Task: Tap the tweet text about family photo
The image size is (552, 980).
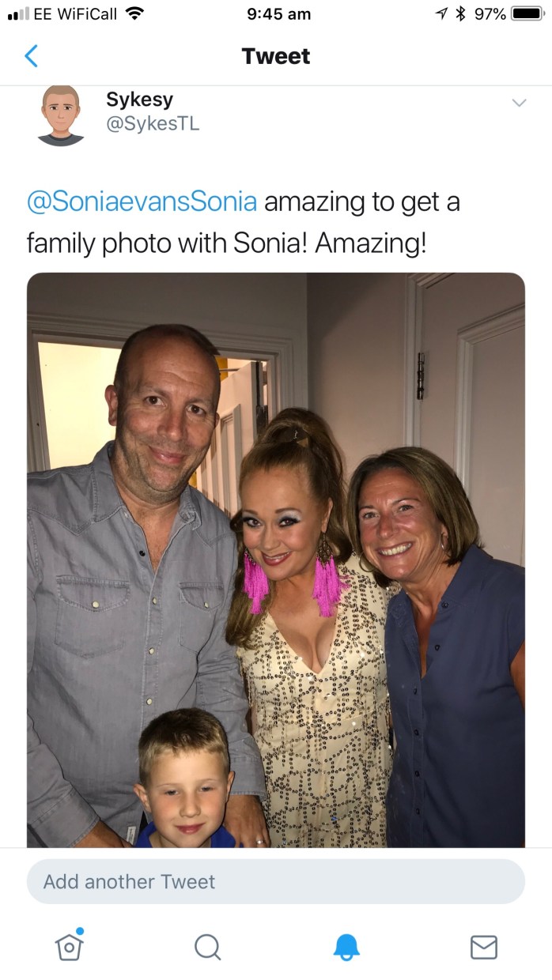Action: pos(244,222)
